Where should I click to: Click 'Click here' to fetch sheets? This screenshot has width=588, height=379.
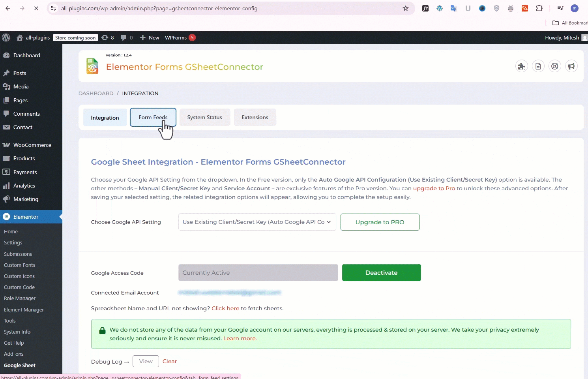[225, 308]
